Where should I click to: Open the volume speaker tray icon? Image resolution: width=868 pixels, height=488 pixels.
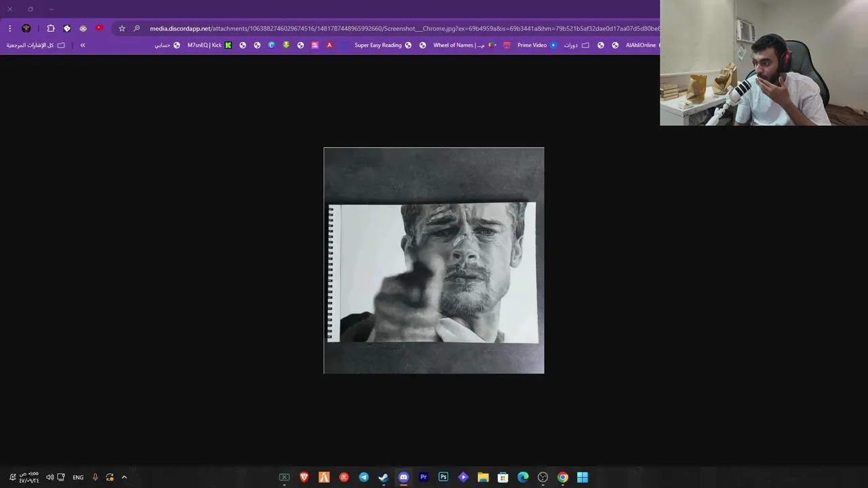coord(50,477)
